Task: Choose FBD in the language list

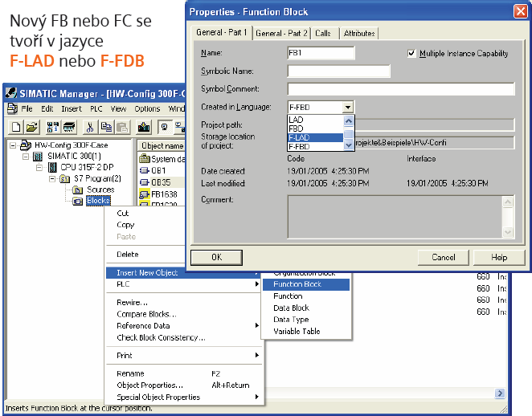Action: click(315, 128)
